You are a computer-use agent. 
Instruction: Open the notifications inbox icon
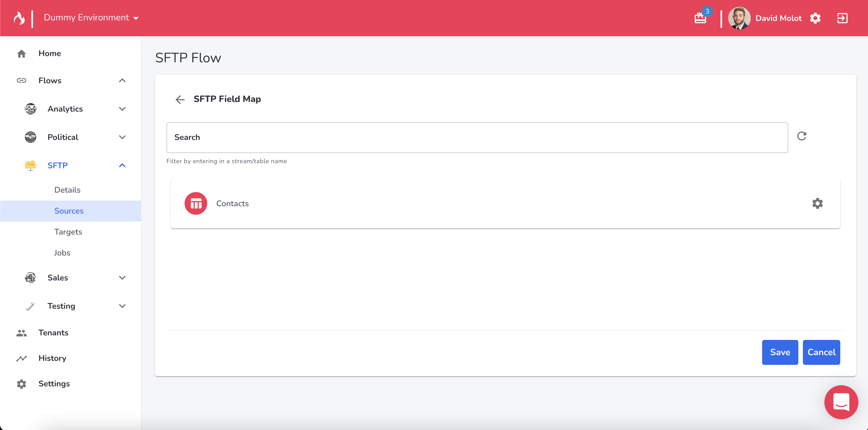click(700, 18)
